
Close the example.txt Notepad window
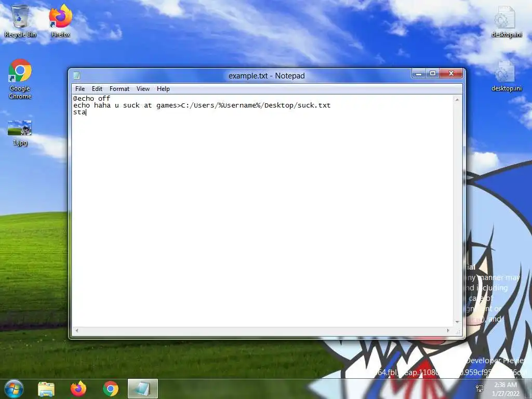[x=451, y=73]
